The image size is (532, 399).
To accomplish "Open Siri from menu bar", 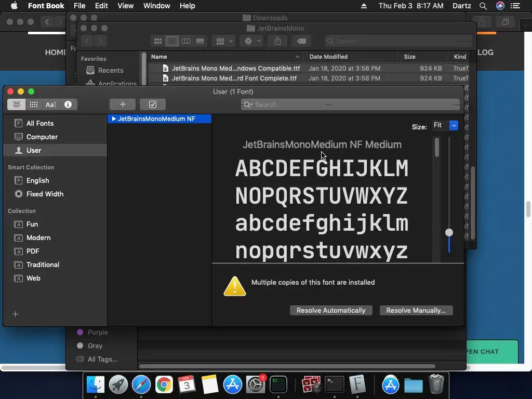I will pyautogui.click(x=500, y=6).
